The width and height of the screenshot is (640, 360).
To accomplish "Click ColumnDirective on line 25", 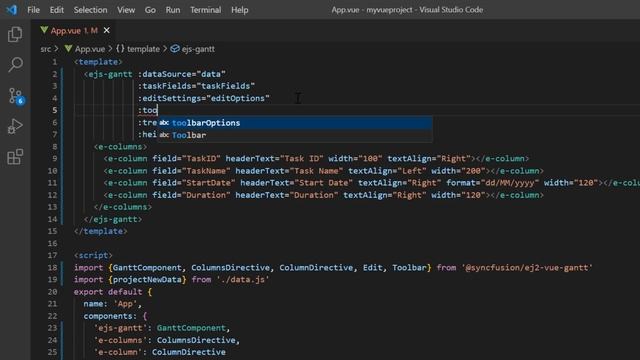I will point(189,352).
